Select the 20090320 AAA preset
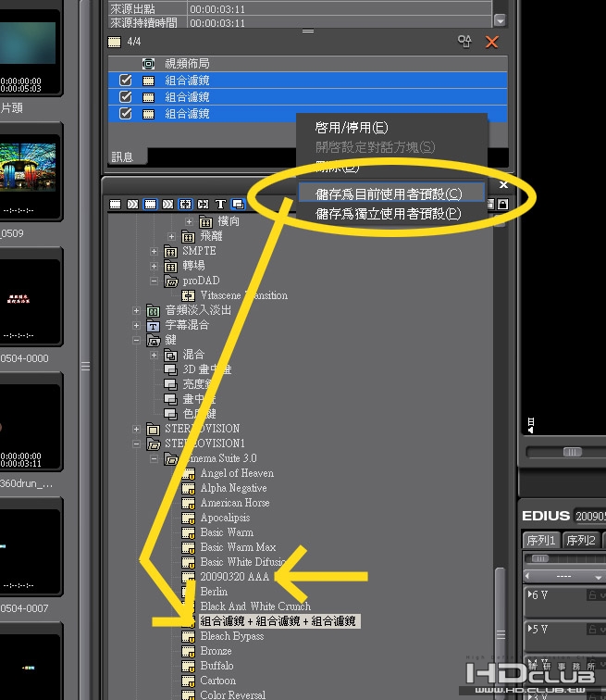The width and height of the screenshot is (606, 700). coord(235,577)
